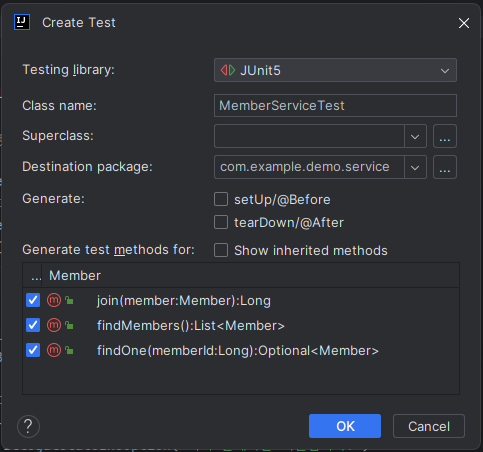The height and width of the screenshot is (452, 483).
Task: Confirm with the OK button
Action: coord(345,426)
